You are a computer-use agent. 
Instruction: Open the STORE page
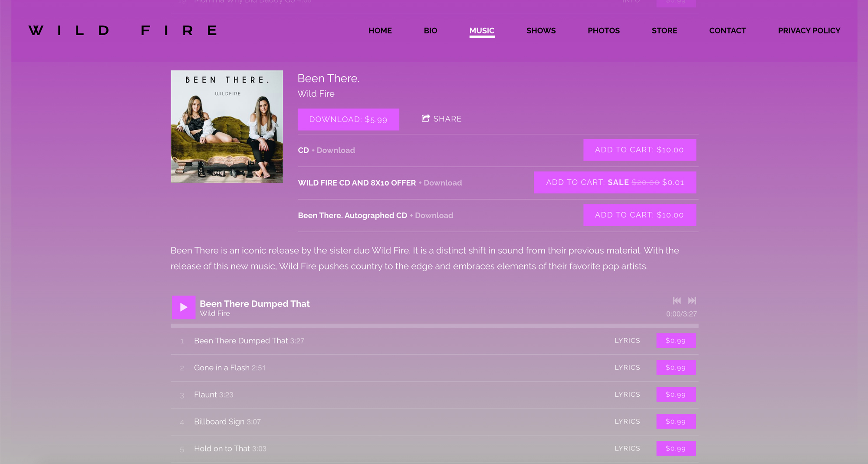click(x=664, y=30)
